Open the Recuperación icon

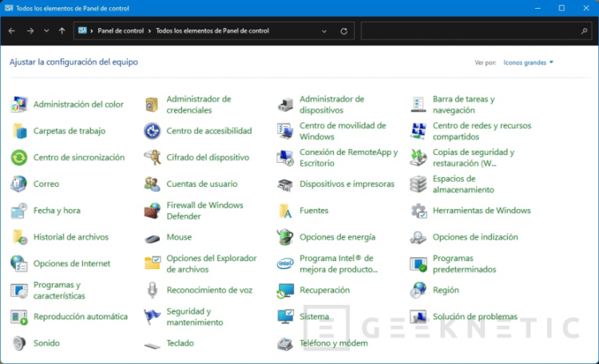click(285, 291)
